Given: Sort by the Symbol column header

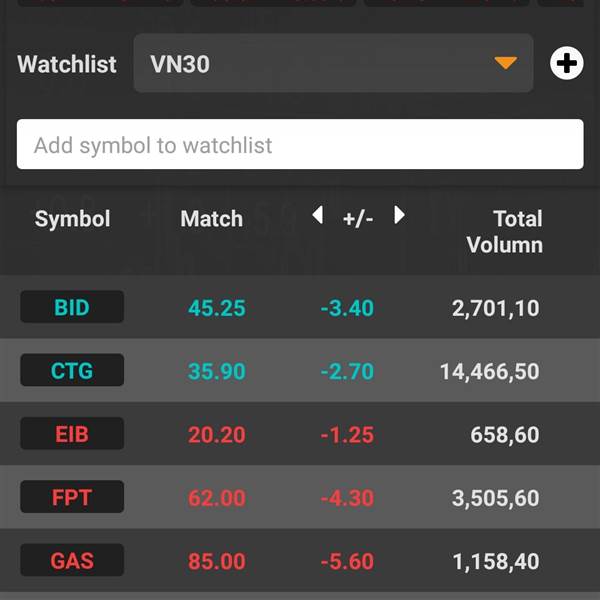Looking at the screenshot, I should [72, 219].
